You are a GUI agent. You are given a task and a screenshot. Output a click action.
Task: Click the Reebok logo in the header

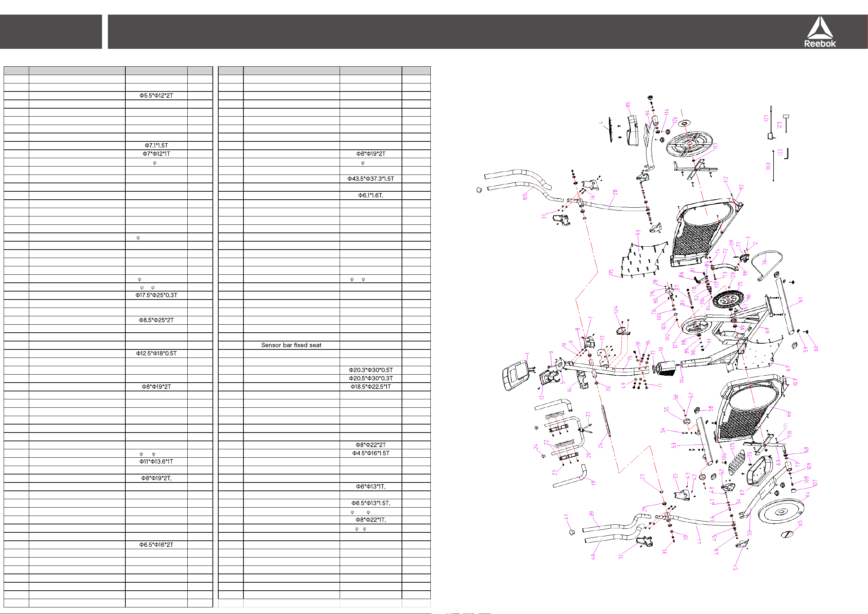820,32
